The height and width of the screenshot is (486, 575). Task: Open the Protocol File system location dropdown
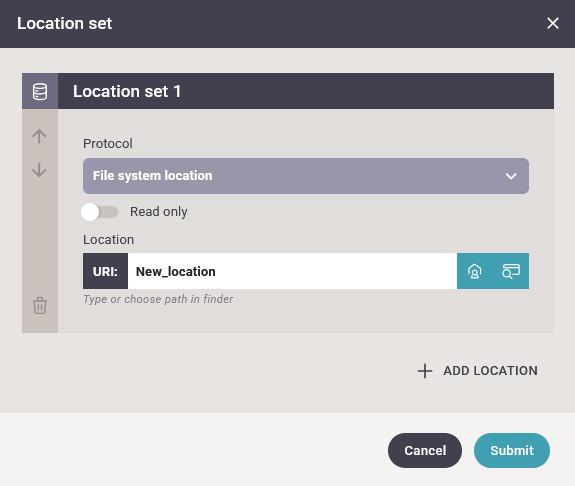click(x=306, y=176)
